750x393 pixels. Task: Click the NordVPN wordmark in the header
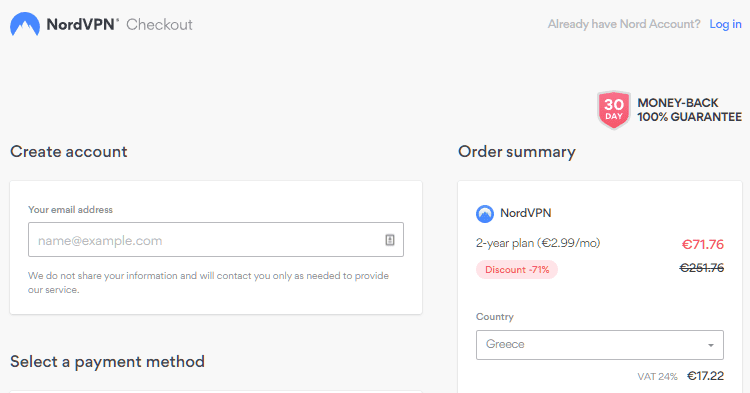82,24
